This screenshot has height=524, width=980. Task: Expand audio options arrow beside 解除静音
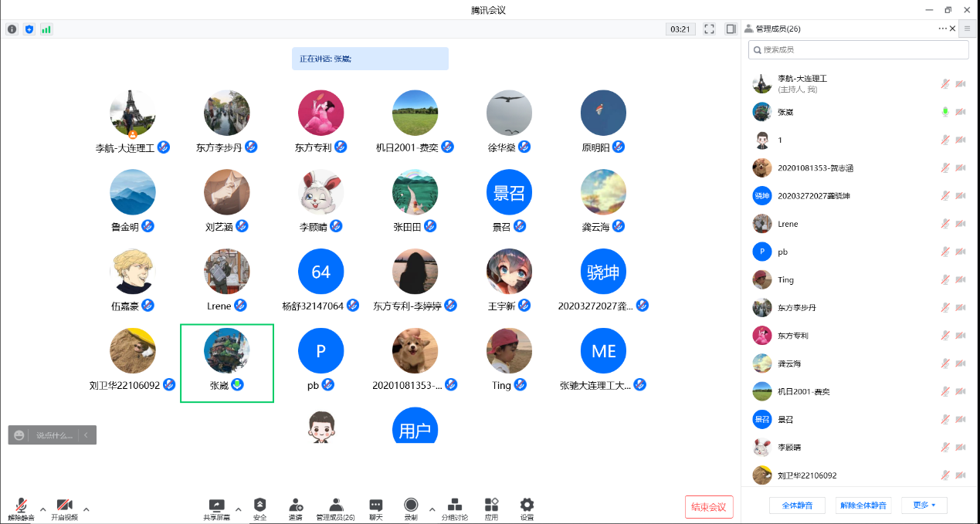coord(42,509)
